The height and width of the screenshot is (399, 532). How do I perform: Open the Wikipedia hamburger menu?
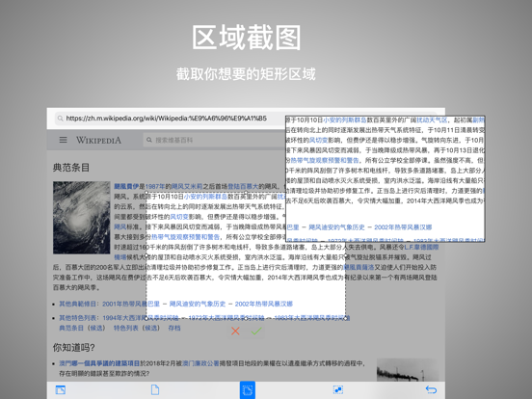tap(63, 140)
